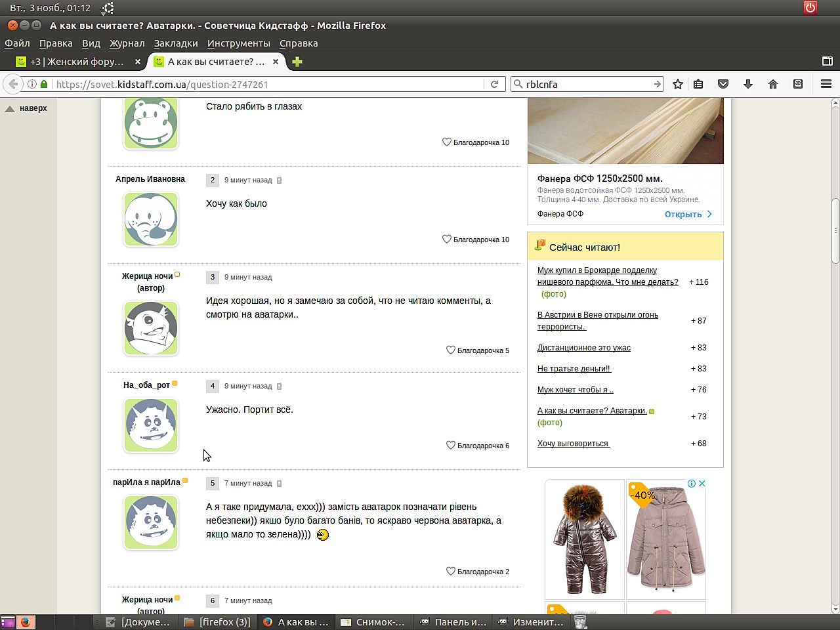
Task: Open the Downloads arrow icon
Action: (747, 84)
